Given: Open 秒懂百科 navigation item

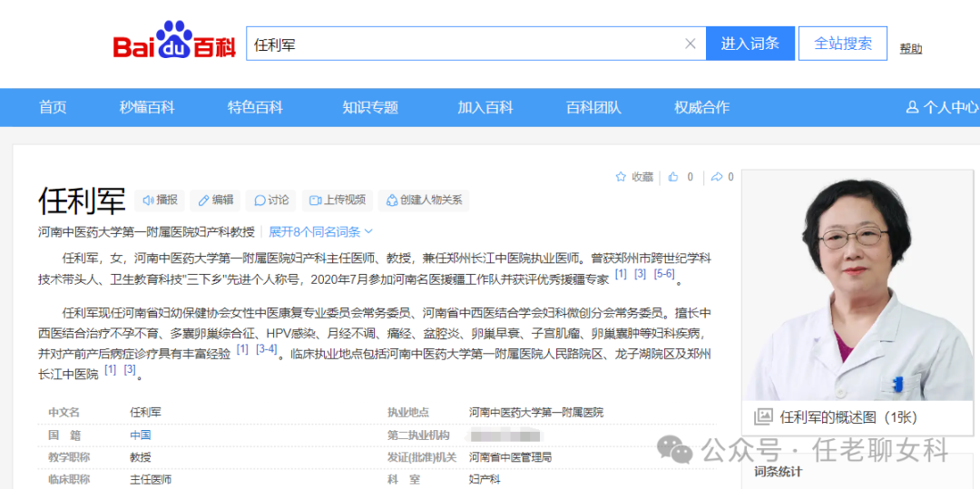Looking at the screenshot, I should point(147,107).
